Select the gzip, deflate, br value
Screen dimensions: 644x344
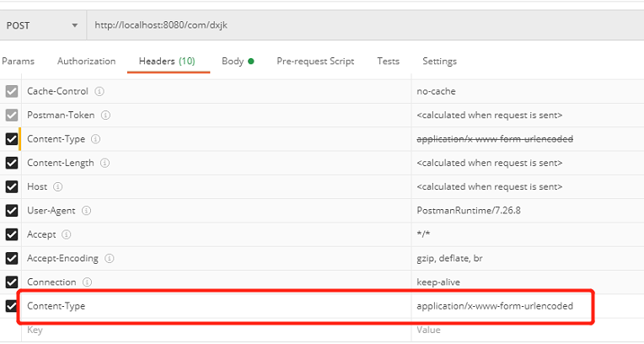449,258
